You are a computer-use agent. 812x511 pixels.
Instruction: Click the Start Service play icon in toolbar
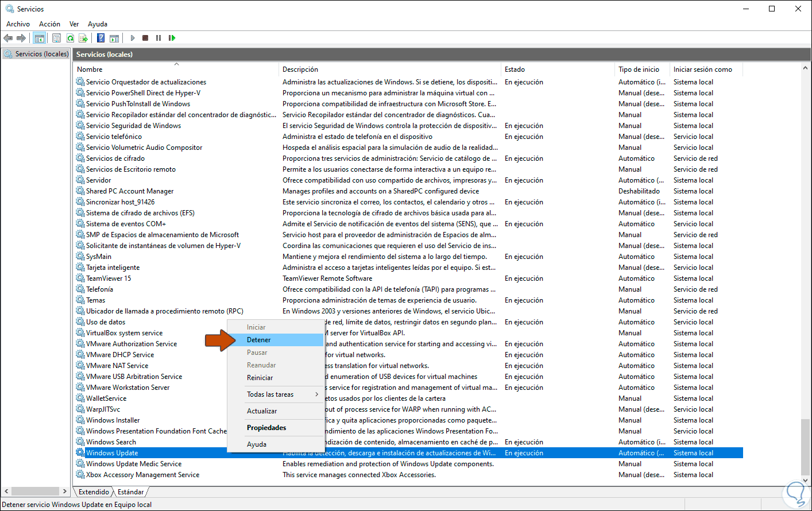pos(133,38)
